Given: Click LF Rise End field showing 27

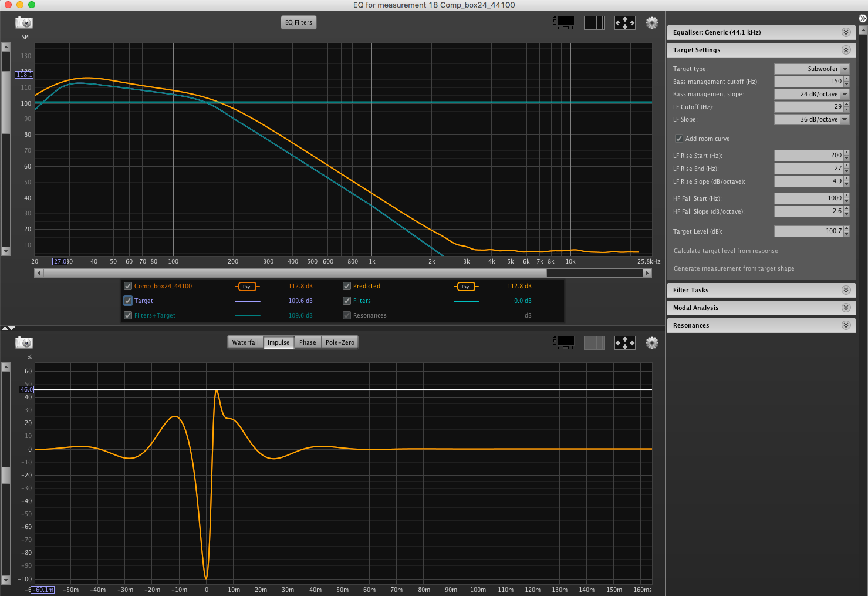Looking at the screenshot, I should click(808, 168).
